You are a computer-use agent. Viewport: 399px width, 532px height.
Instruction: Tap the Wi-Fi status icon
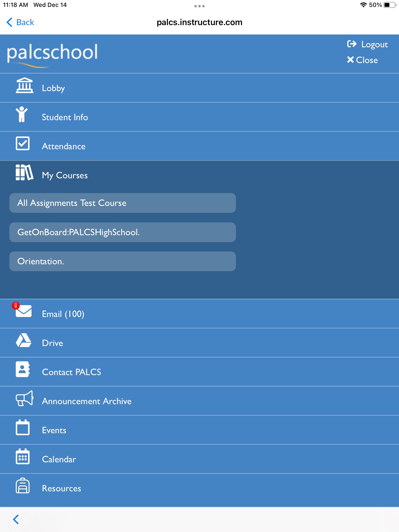(363, 5)
